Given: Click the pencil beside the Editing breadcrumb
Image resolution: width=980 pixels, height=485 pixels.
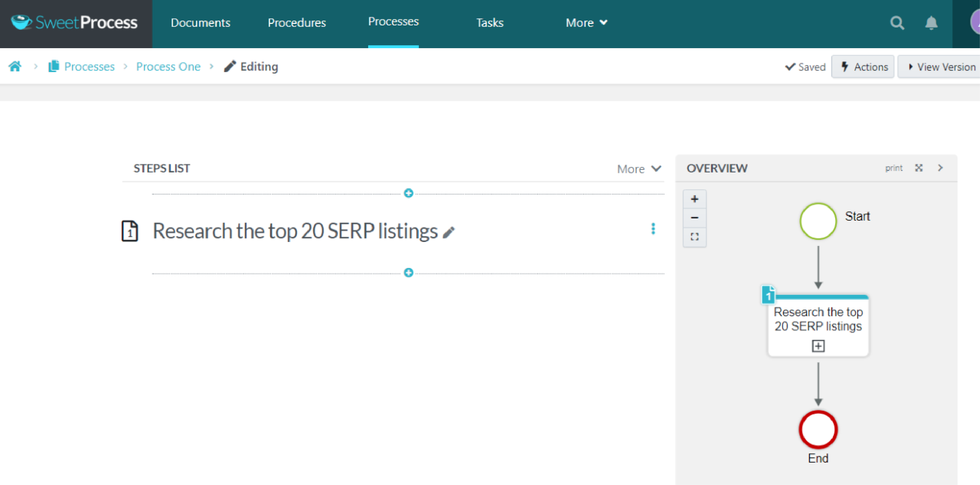Looking at the screenshot, I should [x=230, y=66].
